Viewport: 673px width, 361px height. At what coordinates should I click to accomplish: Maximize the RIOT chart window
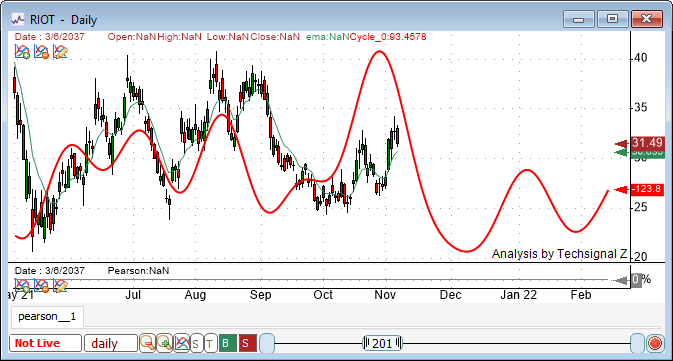[x=612, y=19]
